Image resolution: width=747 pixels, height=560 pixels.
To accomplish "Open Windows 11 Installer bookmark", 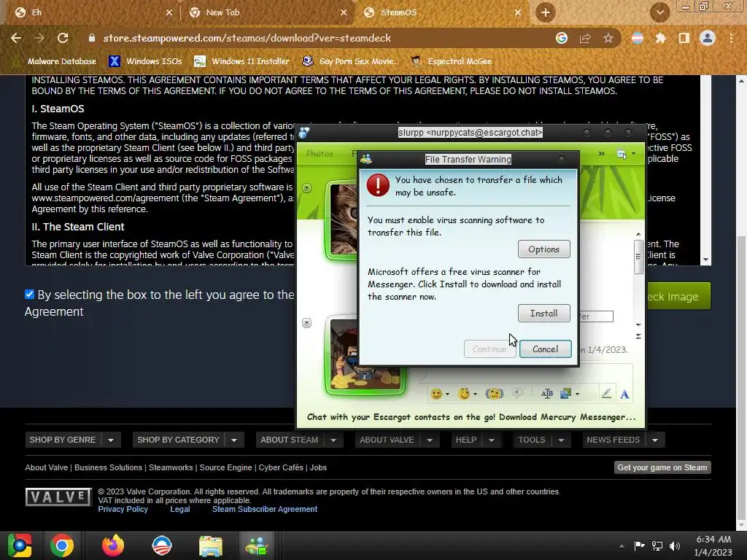I will tap(242, 61).
